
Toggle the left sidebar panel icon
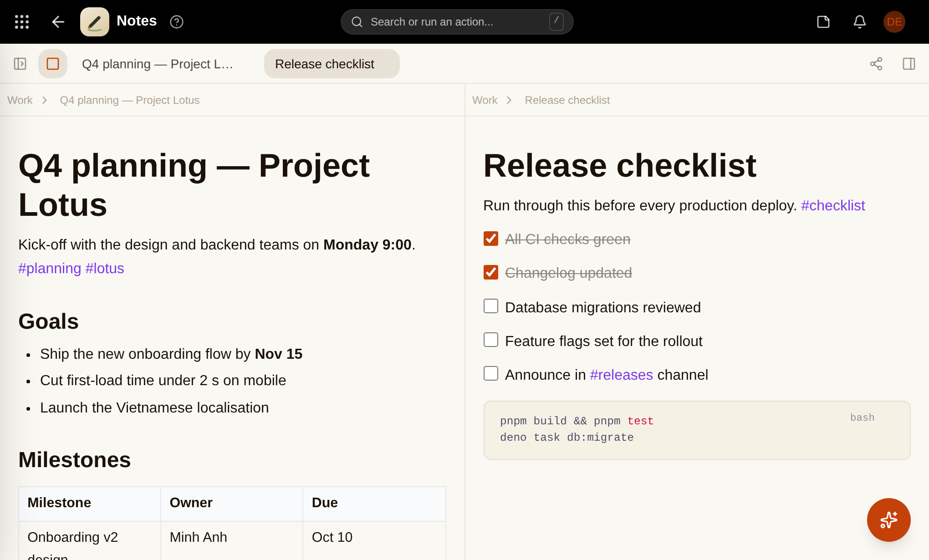click(20, 64)
